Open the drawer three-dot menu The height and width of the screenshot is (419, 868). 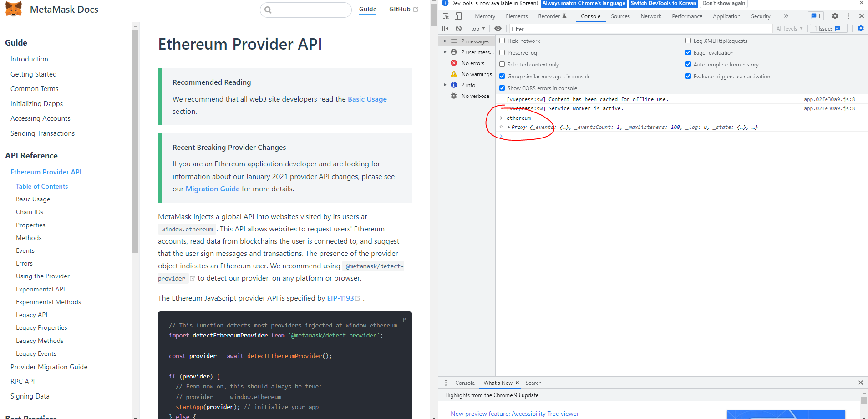446,383
